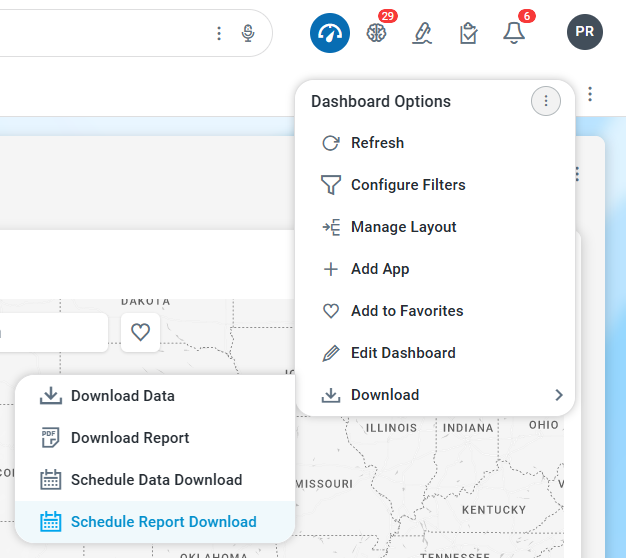This screenshot has height=558, width=626.
Task: Click Schedule Report Download
Action: click(163, 522)
